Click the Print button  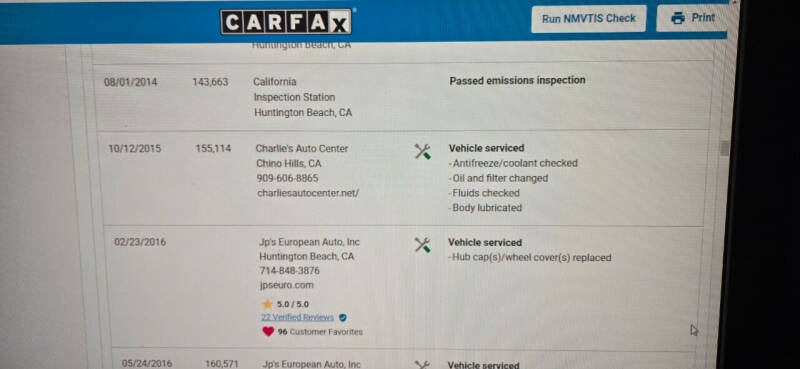(693, 18)
